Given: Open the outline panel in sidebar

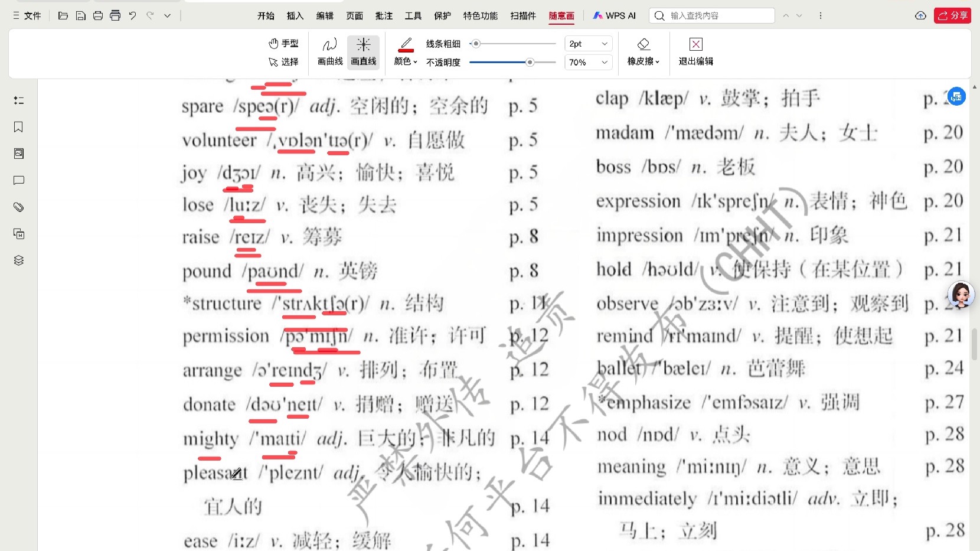Looking at the screenshot, I should (19, 100).
